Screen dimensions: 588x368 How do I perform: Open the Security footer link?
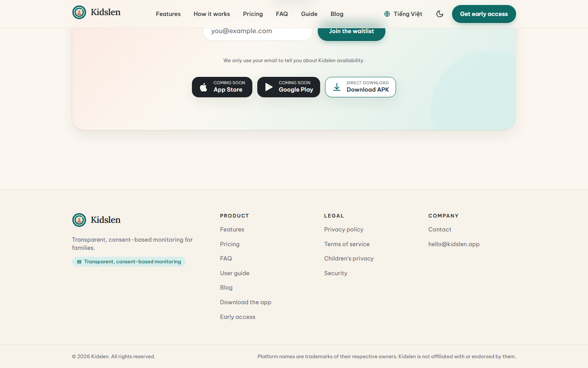click(336, 273)
